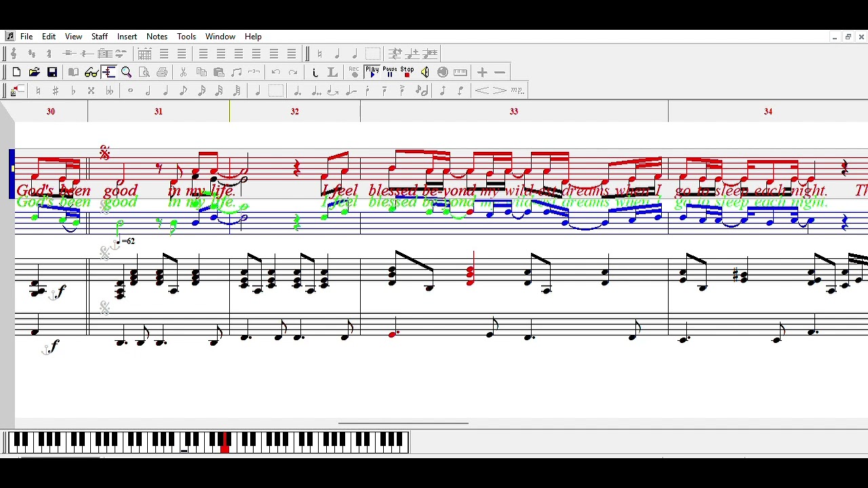Screen dimensions: 868x488
Task: Click measure number 31 in the ruler
Action: (158, 111)
